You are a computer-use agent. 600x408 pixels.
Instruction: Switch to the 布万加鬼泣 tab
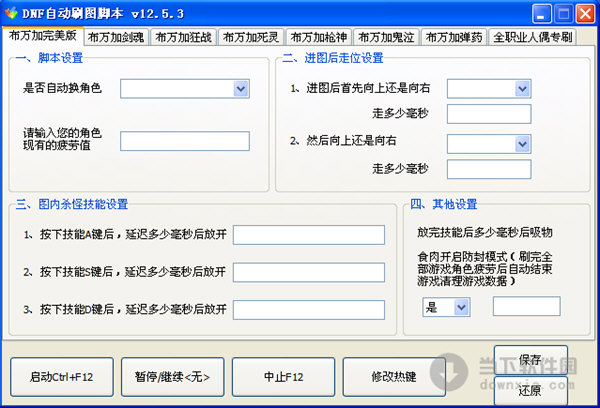[386, 37]
